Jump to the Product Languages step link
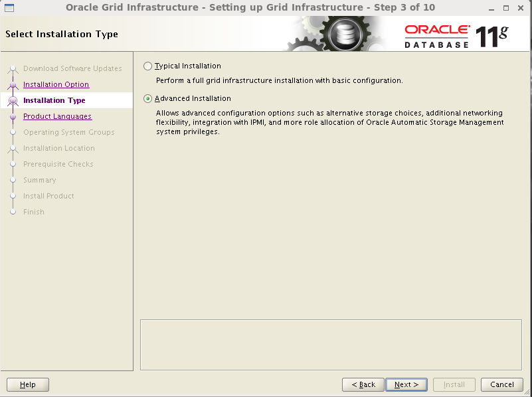The width and height of the screenshot is (532, 397). [57, 116]
